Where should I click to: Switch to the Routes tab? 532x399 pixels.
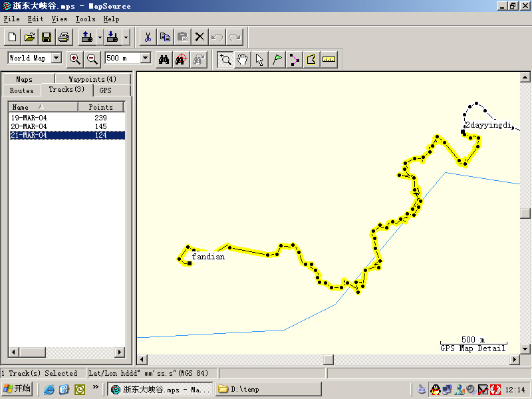click(x=21, y=90)
